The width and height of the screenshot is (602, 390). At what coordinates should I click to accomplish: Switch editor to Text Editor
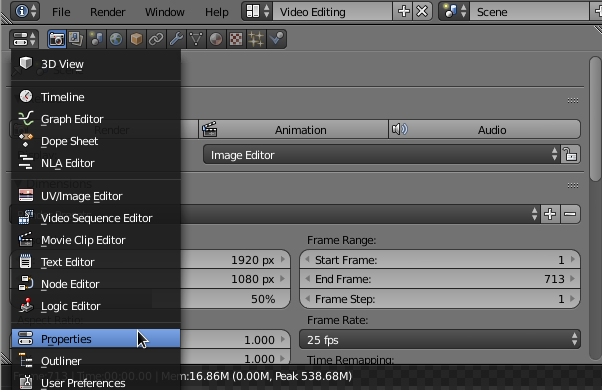point(96,262)
